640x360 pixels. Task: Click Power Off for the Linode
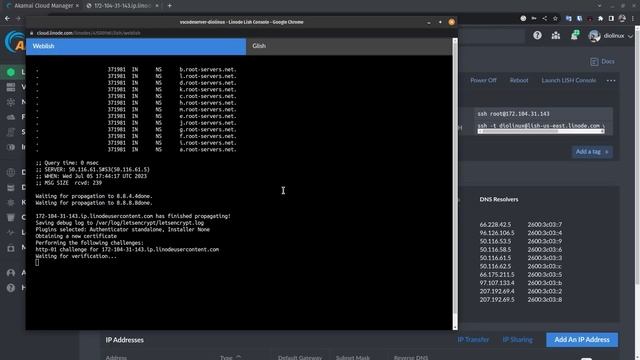click(x=483, y=80)
